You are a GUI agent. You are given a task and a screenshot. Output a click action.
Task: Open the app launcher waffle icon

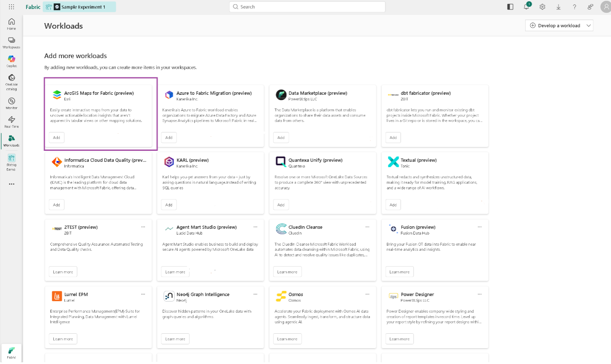[x=12, y=7]
